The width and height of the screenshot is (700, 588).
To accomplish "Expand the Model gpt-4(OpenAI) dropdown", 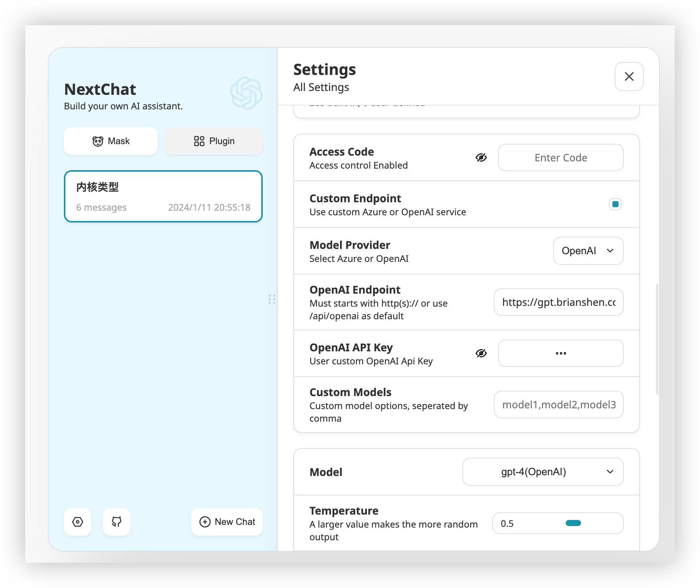I will (x=543, y=472).
